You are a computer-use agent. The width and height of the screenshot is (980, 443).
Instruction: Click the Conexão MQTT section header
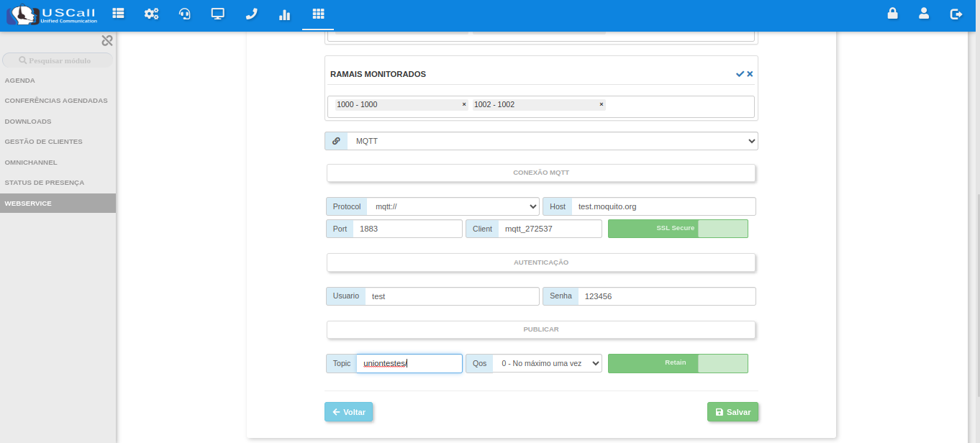pos(541,173)
